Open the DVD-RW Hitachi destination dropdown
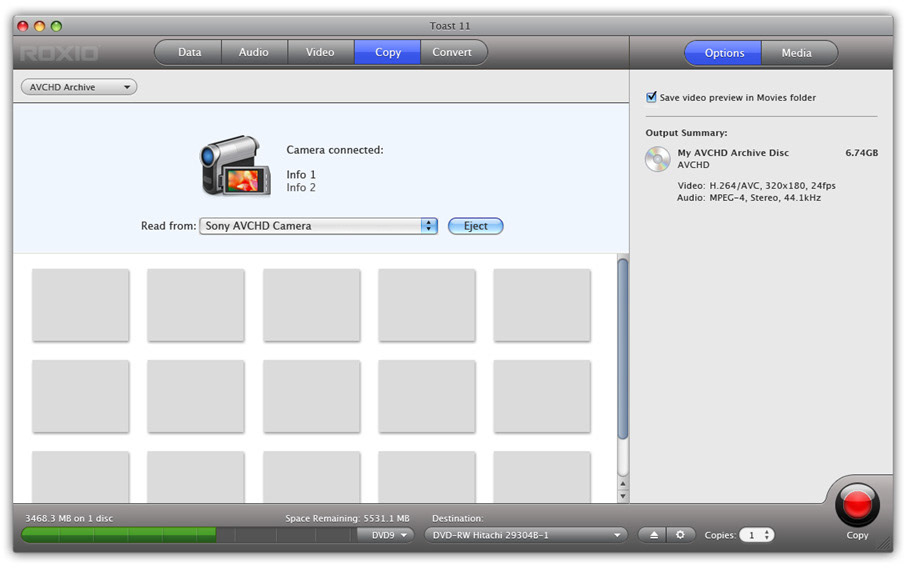Image resolution: width=914 pixels, height=569 pixels. 525,535
